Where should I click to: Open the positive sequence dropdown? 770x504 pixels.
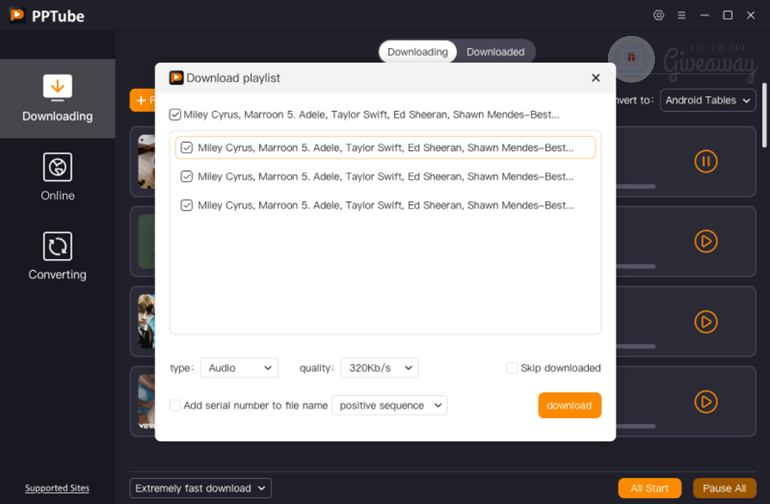click(x=389, y=405)
